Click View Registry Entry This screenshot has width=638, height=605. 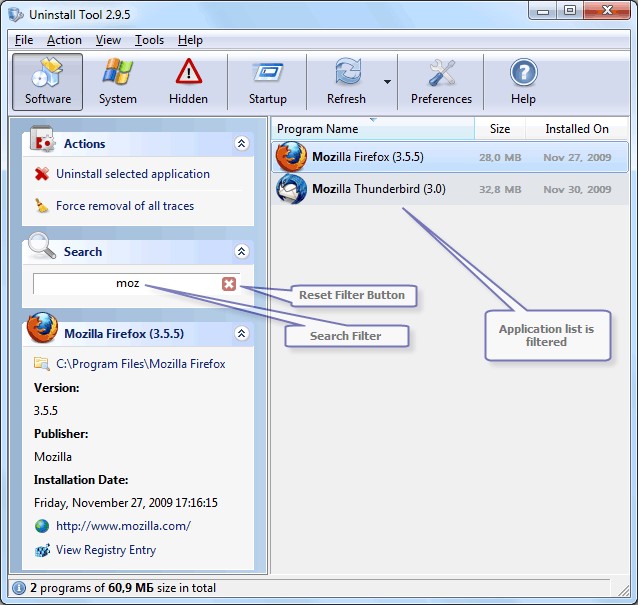coord(106,550)
